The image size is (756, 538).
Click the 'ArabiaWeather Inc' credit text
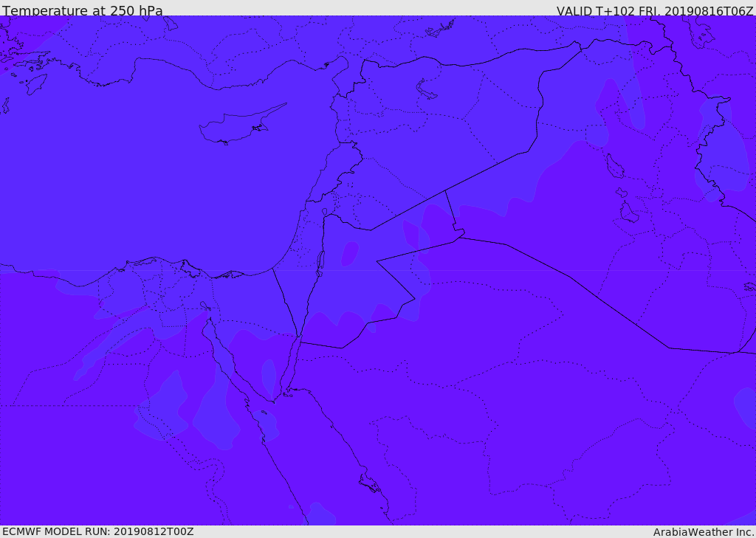pyautogui.click(x=704, y=532)
